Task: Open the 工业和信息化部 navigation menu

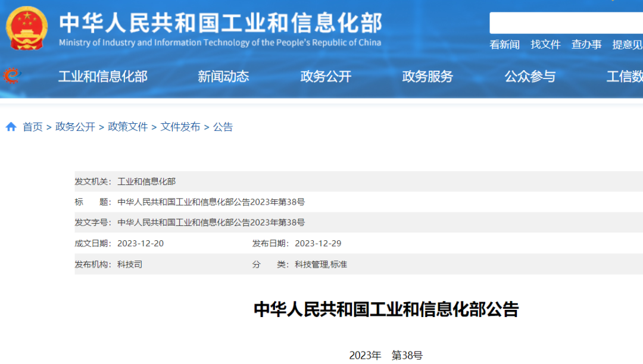Action: click(x=102, y=76)
